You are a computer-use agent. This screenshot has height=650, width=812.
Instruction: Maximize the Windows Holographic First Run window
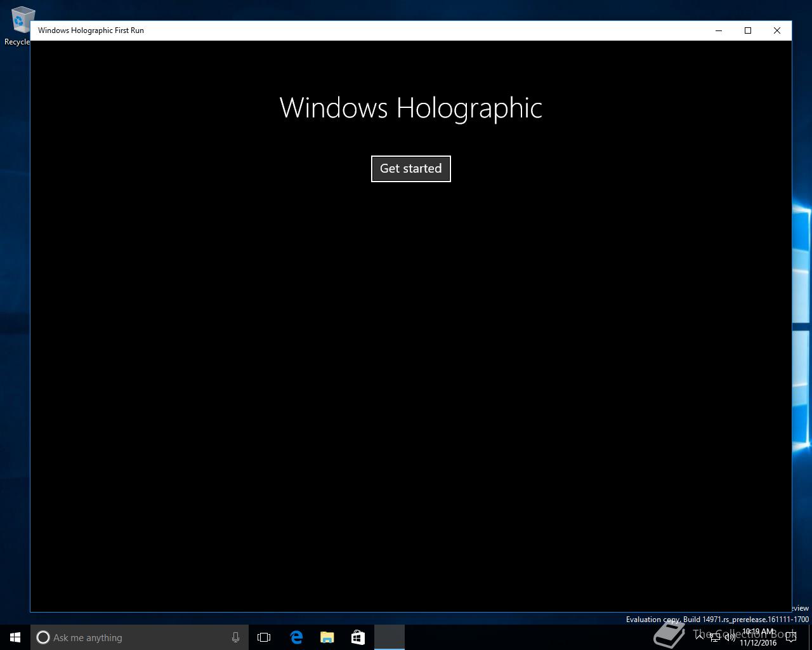click(x=748, y=30)
